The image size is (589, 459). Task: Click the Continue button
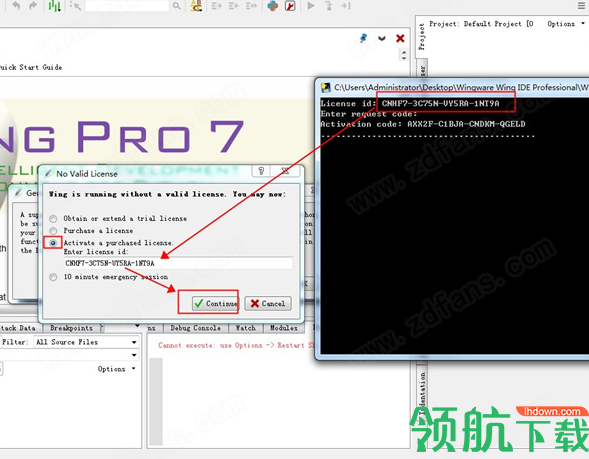click(215, 303)
